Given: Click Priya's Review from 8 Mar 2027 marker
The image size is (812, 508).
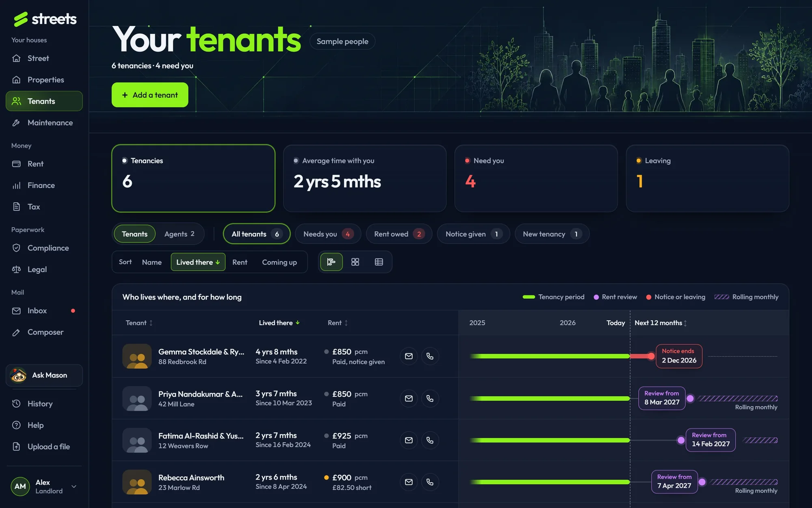Looking at the screenshot, I should [x=662, y=398].
